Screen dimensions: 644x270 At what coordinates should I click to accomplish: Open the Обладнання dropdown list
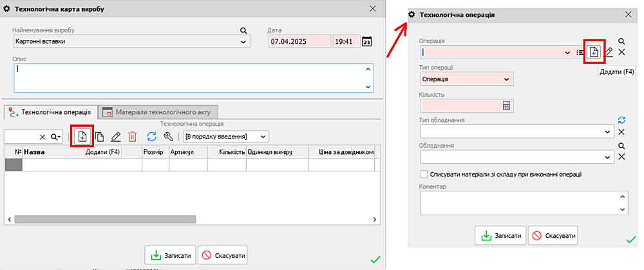tap(609, 157)
